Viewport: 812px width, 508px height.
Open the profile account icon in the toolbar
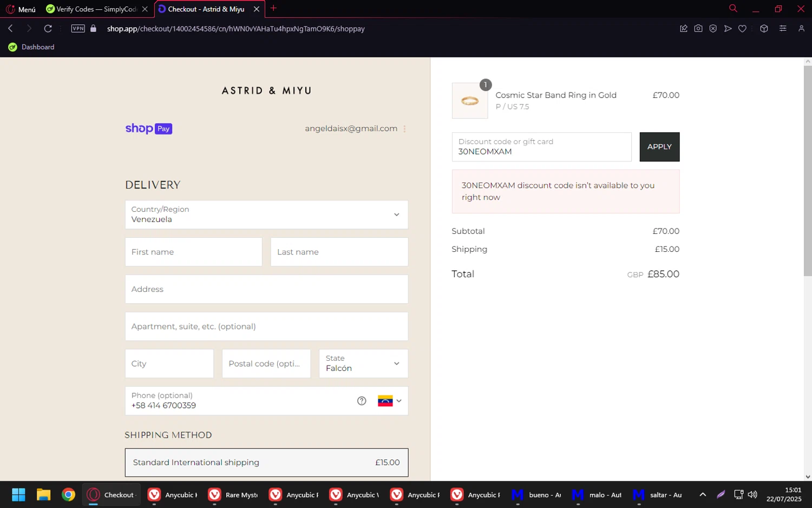click(x=801, y=28)
